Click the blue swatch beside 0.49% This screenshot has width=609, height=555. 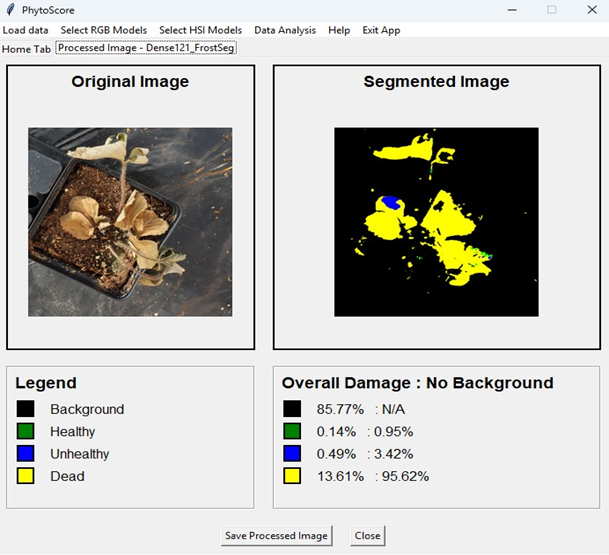[292, 454]
